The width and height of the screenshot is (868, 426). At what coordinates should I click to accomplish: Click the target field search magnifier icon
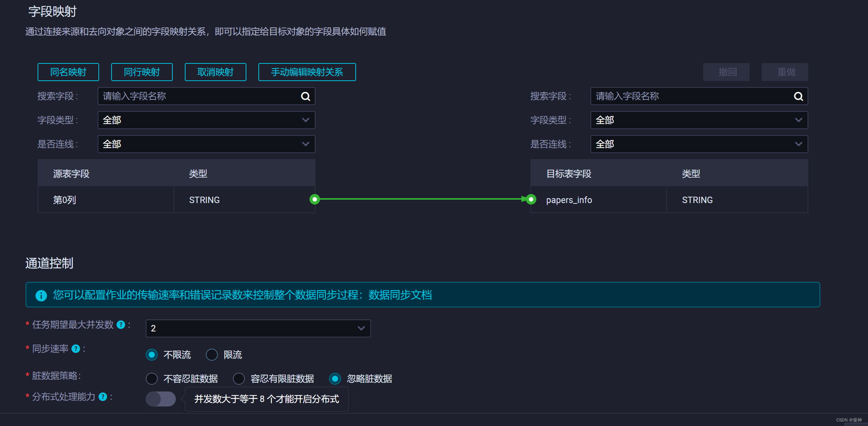[x=798, y=96]
